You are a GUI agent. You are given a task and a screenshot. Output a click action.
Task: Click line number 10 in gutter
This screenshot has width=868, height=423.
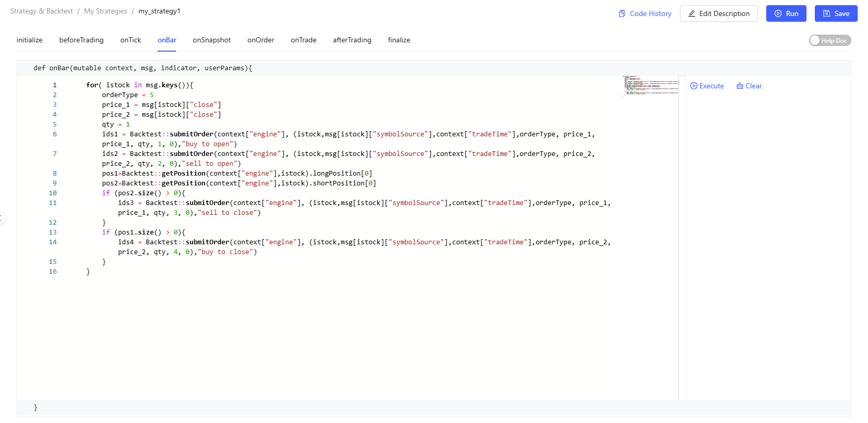53,193
